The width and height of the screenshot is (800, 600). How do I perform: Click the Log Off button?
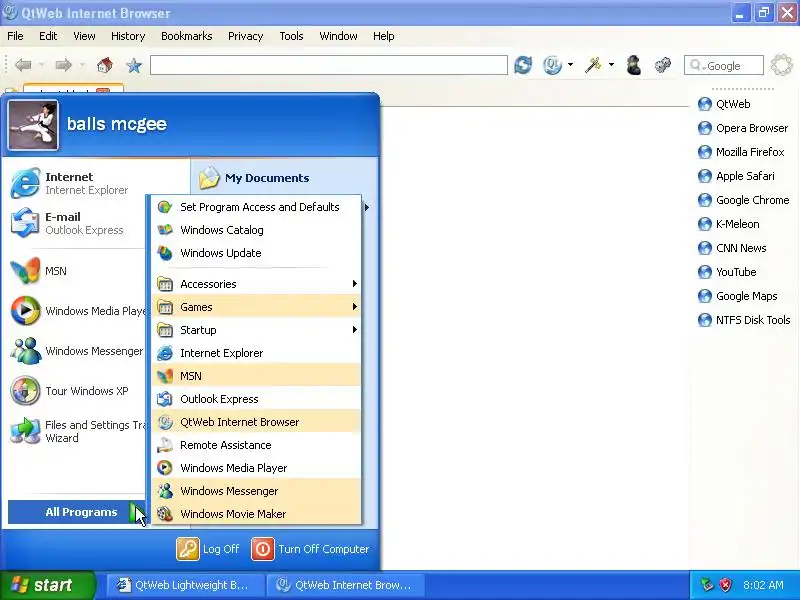[208, 549]
